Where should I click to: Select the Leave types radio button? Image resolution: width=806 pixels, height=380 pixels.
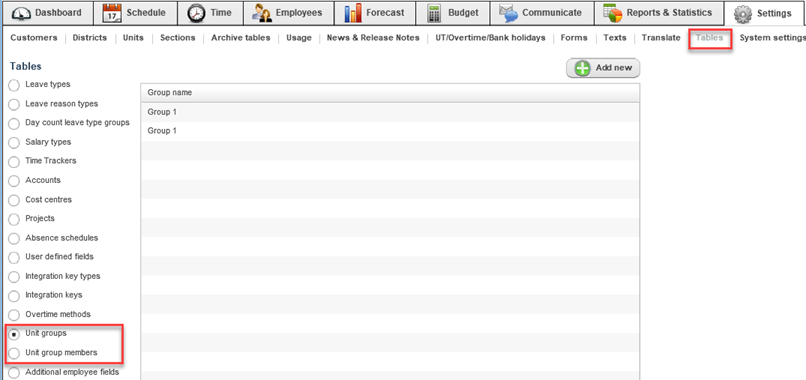point(14,85)
